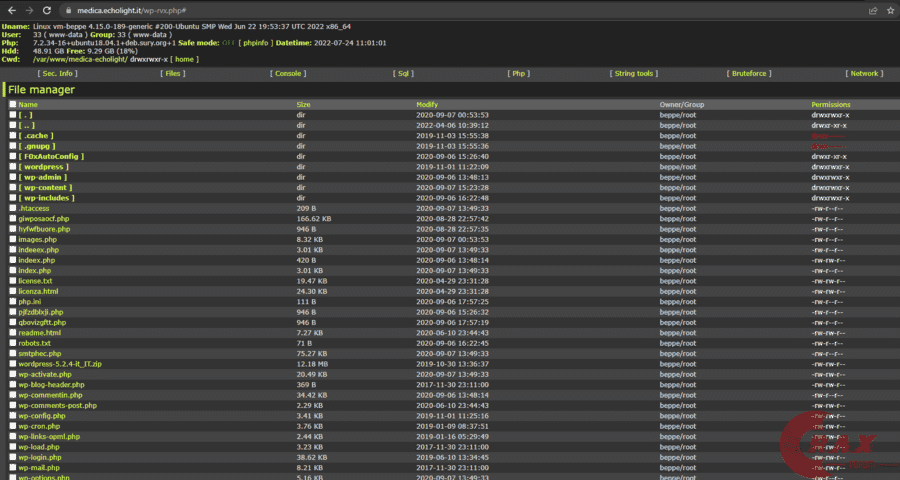900x480 pixels.
Task: Open the giwposaocf.php file
Action: (44, 219)
